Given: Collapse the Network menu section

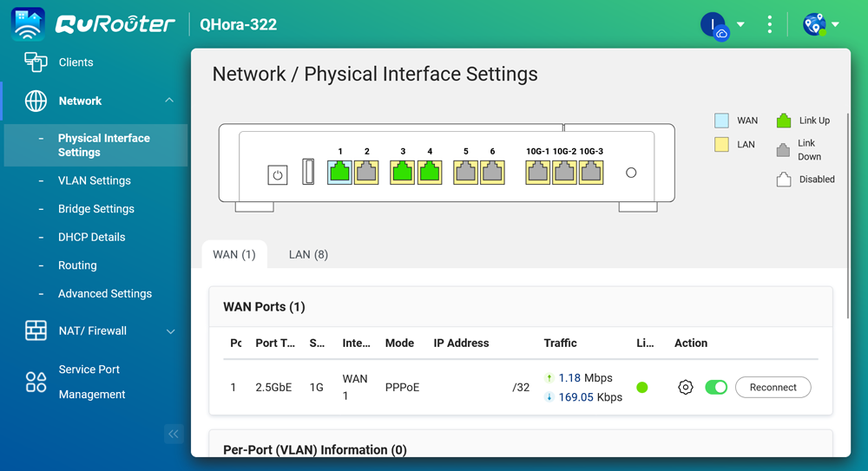Looking at the screenshot, I should 169,101.
